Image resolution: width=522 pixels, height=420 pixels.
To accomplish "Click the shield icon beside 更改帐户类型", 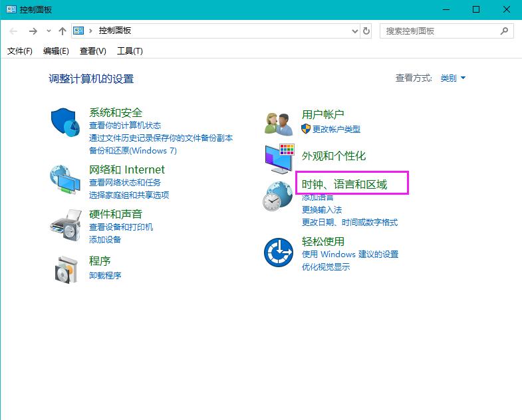I will click(x=306, y=129).
